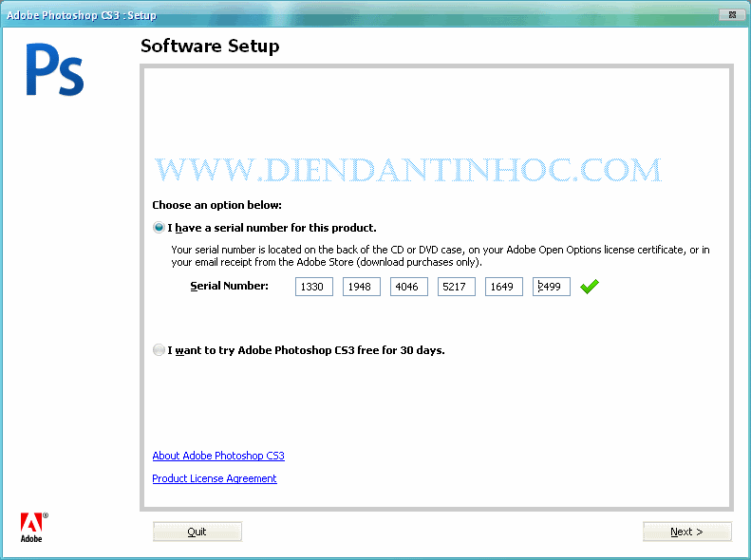Choose the 30-day free trial radio option
Image resolution: width=751 pixels, height=560 pixels.
159,350
